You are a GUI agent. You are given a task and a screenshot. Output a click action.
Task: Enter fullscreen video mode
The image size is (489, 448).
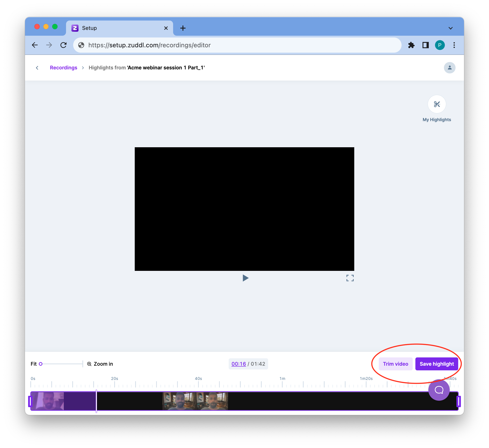point(350,278)
